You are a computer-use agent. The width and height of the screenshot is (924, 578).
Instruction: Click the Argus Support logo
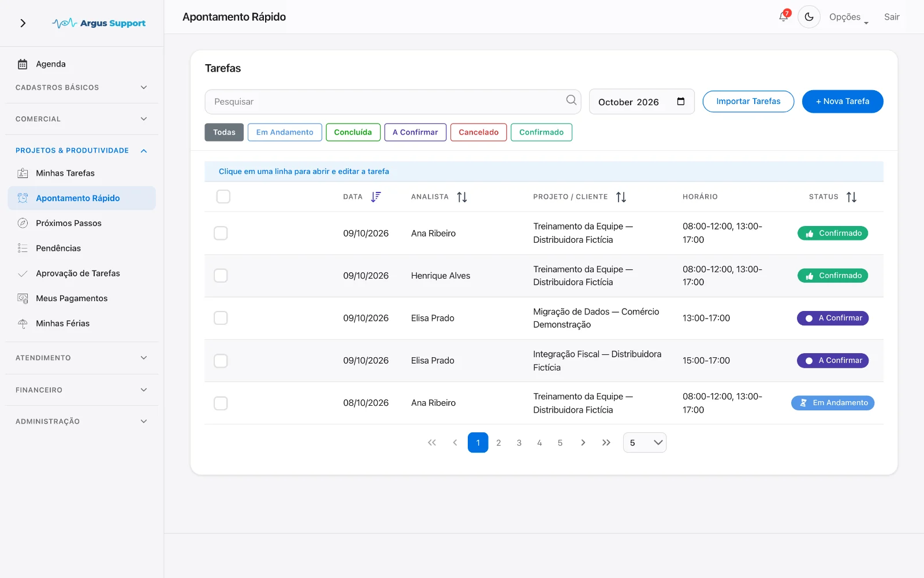[x=99, y=23]
